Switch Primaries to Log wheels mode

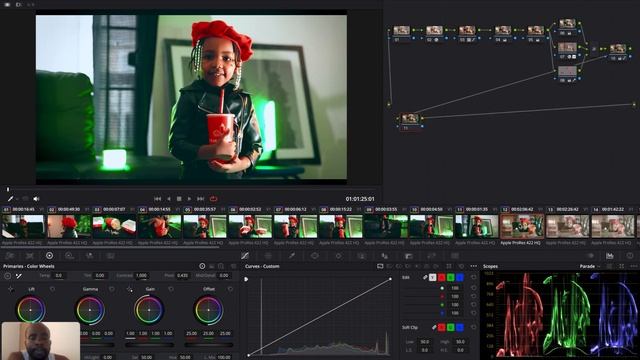coord(221,266)
